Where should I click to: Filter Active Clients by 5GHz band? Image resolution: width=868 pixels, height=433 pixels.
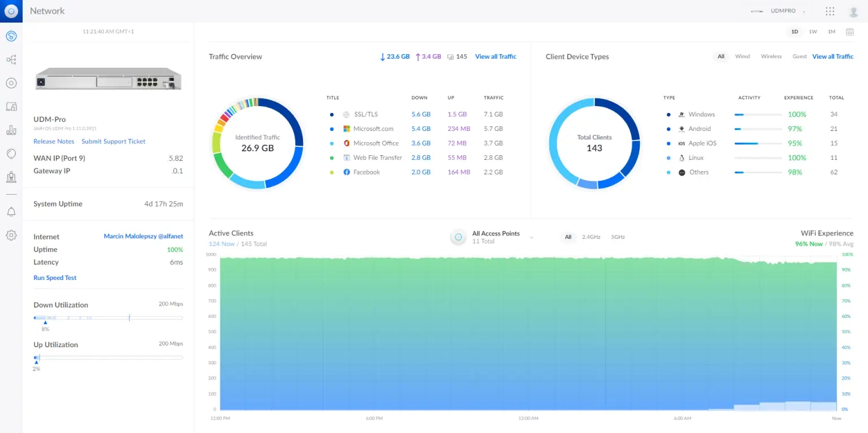[618, 237]
